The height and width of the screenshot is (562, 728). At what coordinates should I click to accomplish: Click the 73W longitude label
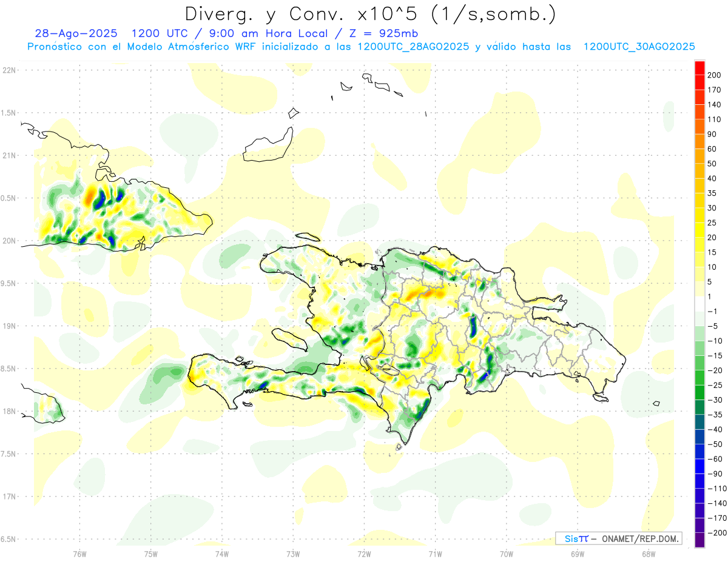click(293, 554)
